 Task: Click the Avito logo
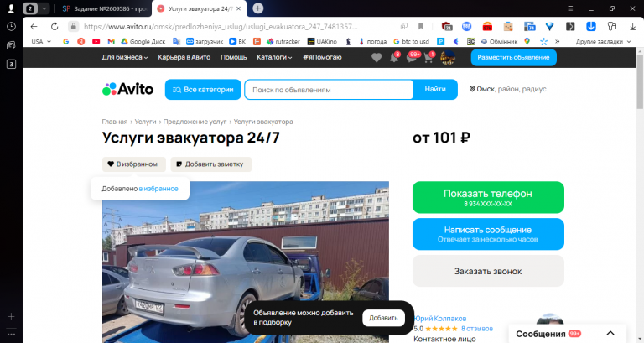127,89
